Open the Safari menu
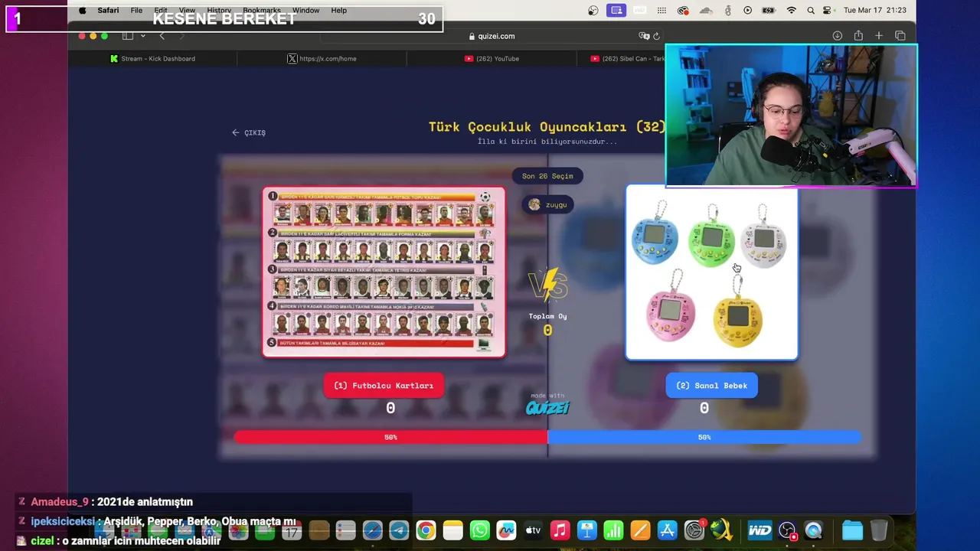980x551 pixels. [x=108, y=10]
